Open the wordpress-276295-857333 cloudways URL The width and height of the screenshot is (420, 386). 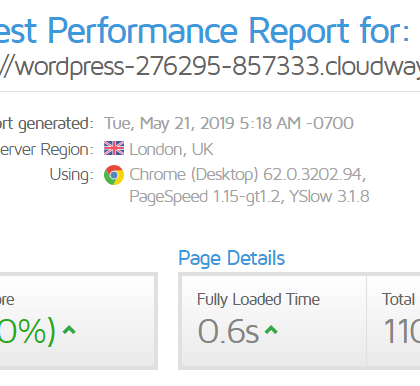click(x=210, y=66)
